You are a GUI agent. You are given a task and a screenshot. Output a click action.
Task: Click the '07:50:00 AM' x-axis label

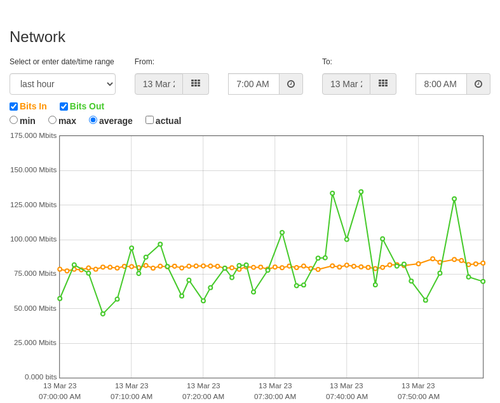(418, 397)
